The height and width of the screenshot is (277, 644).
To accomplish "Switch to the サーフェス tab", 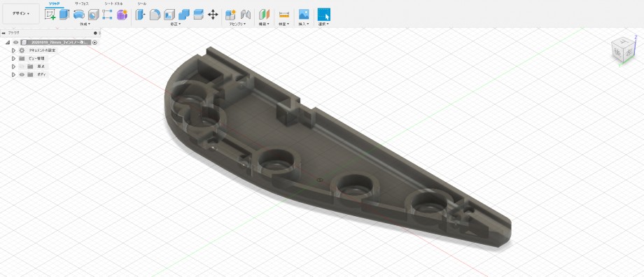I will 82,3.
